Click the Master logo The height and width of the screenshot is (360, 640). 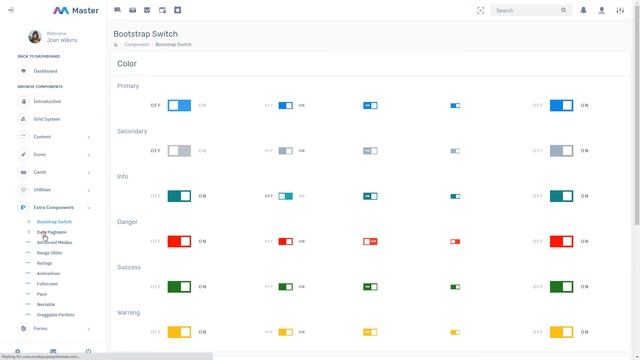point(76,11)
